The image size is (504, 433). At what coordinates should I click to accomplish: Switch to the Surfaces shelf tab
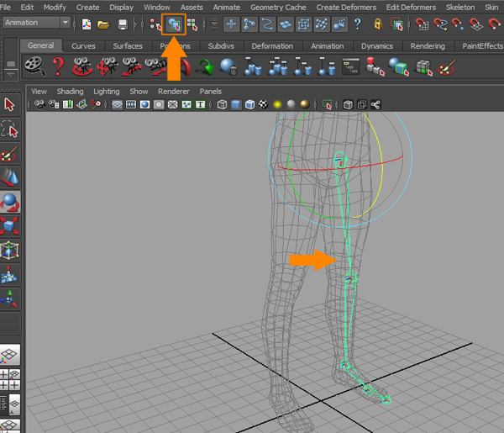(128, 46)
